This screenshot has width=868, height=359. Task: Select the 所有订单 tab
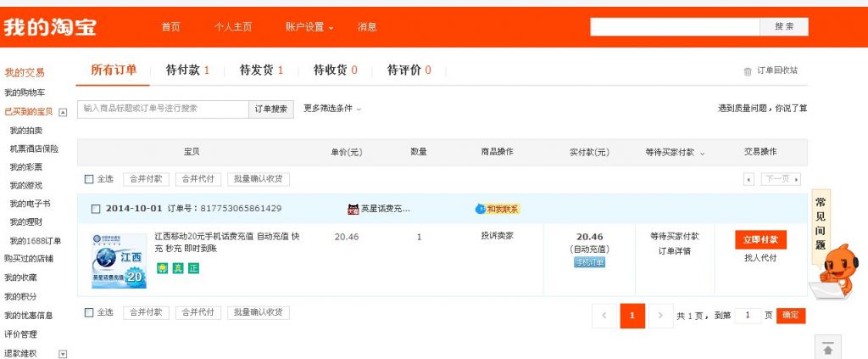point(114,70)
